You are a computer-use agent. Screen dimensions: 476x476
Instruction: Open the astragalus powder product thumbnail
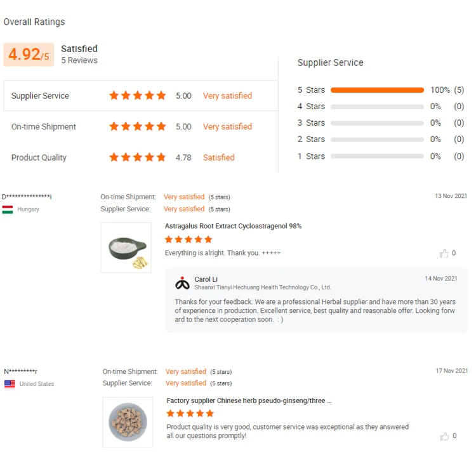click(x=126, y=248)
